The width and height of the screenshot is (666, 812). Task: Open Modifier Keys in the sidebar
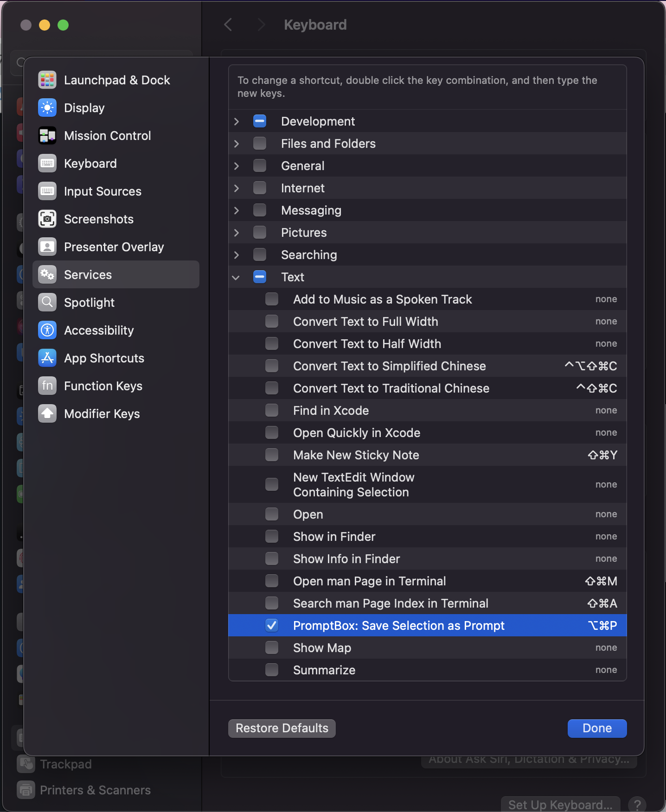[x=116, y=413]
